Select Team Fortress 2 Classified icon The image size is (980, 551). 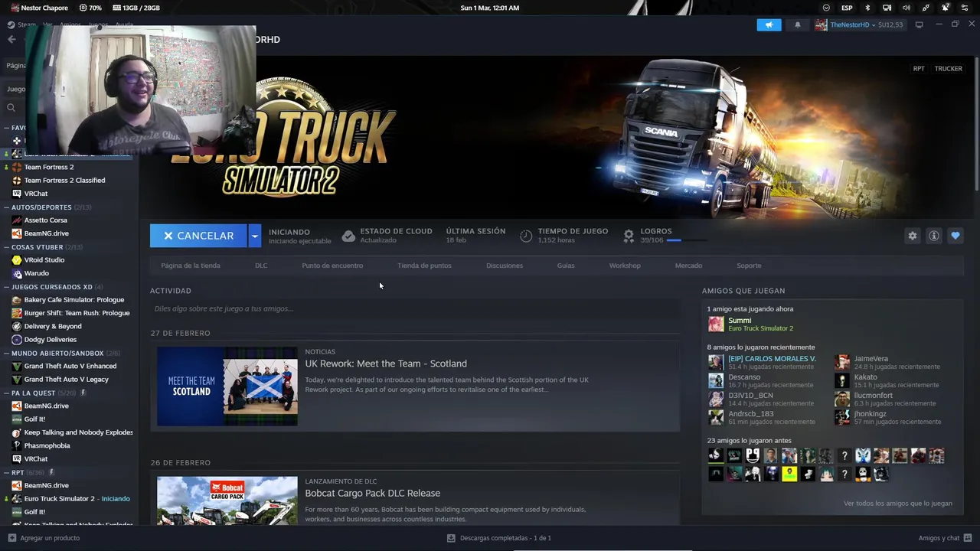coord(17,181)
